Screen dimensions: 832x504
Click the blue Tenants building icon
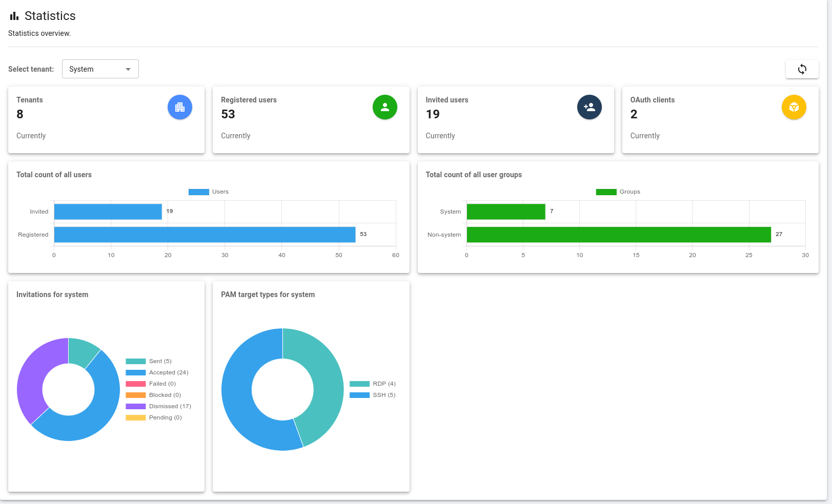[x=180, y=108]
